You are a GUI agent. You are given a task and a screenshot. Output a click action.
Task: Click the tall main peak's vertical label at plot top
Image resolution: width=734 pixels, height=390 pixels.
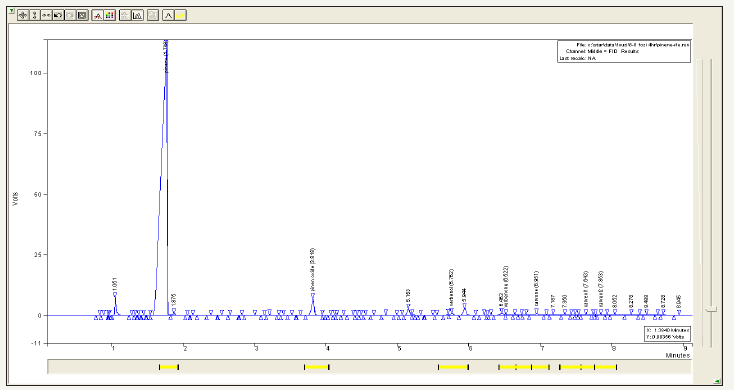click(x=166, y=56)
